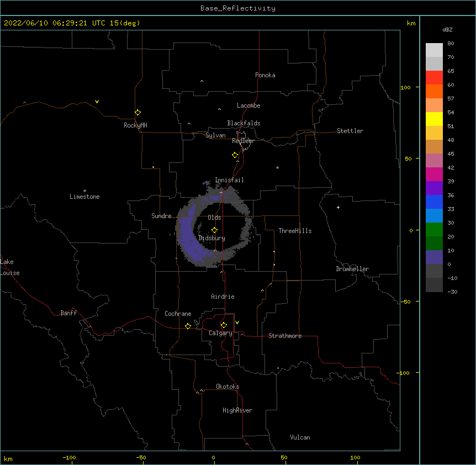Click the Lacombe city label
This screenshot has width=476, height=465.
click(248, 105)
